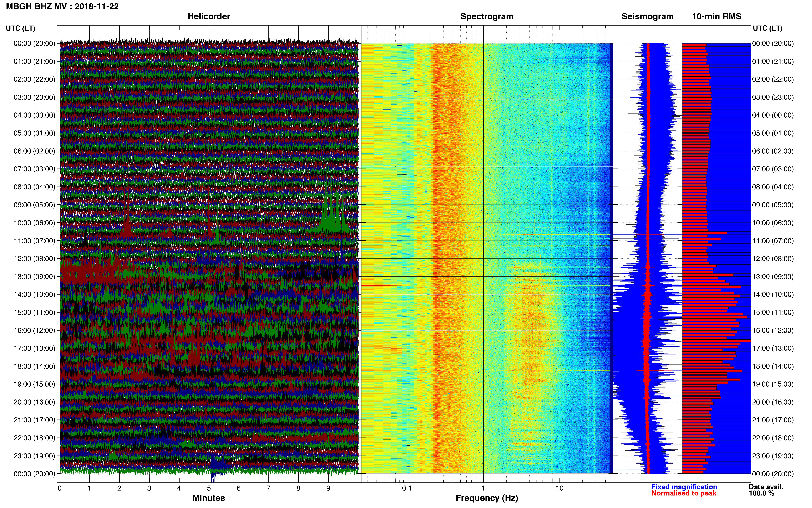
Task: Click the "1" tick on the frequency axis
Action: [483, 488]
